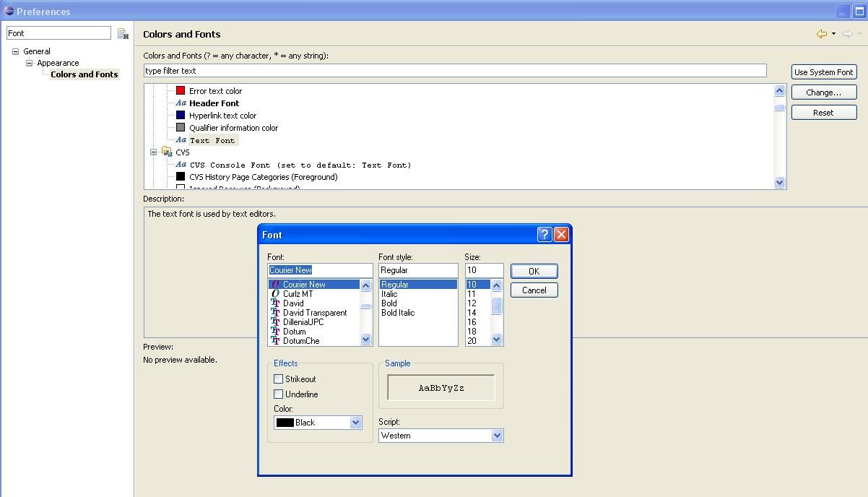Enable the Strikeout effect

coord(278,379)
